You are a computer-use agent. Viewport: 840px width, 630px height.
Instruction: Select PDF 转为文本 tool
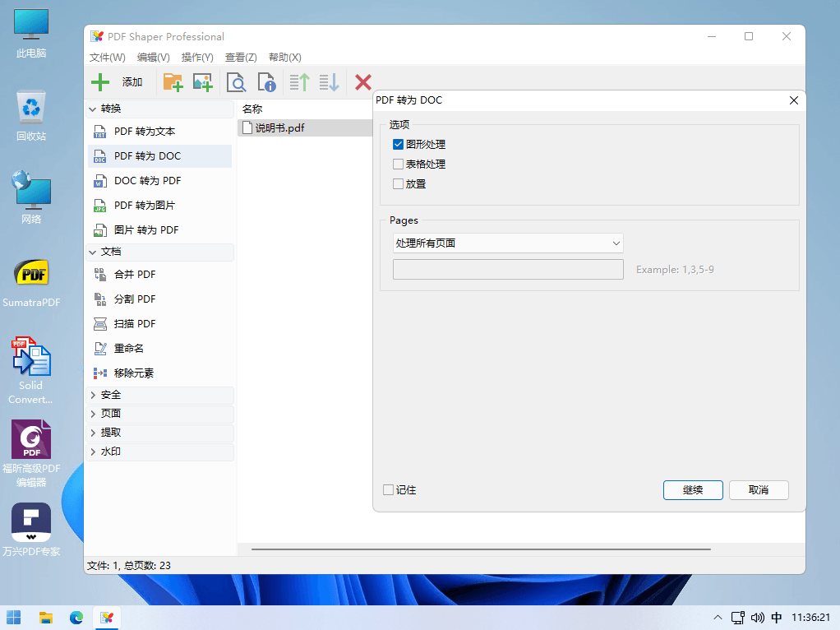(159, 132)
